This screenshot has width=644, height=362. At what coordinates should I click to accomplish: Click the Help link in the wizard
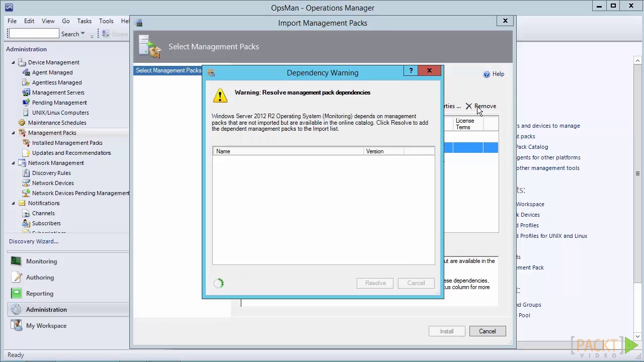498,74
